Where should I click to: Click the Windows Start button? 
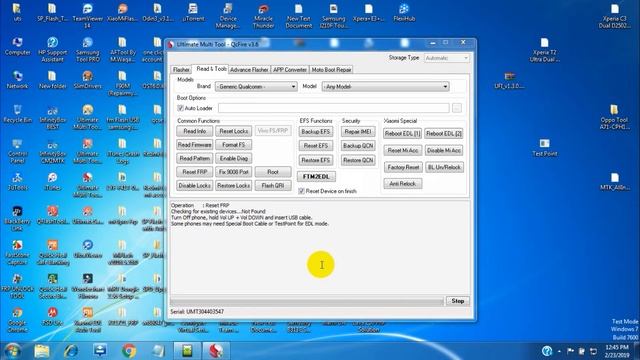pyautogui.click(x=12, y=351)
